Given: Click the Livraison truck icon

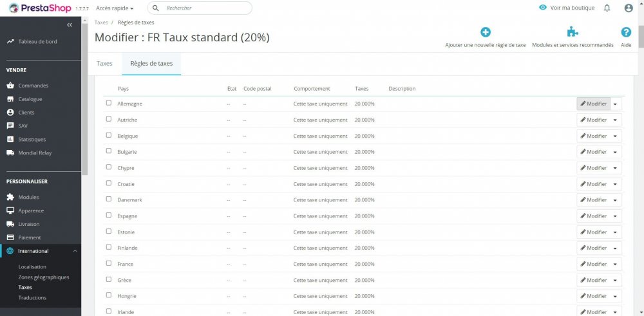Looking at the screenshot, I should pyautogui.click(x=10, y=224).
